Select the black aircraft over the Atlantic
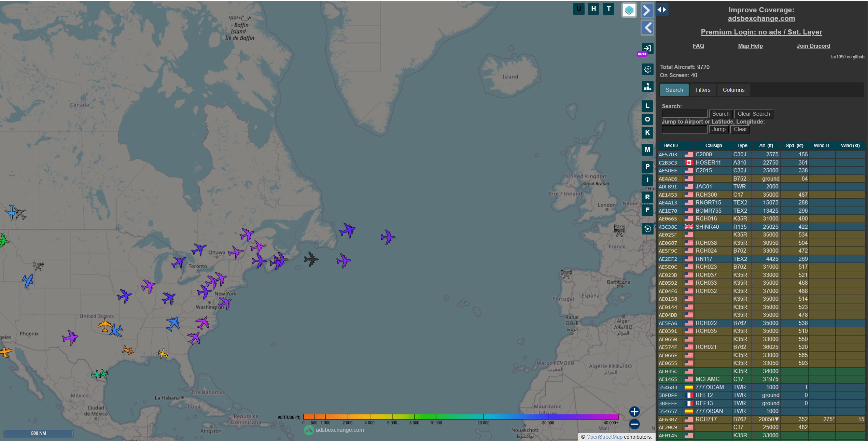Screen dimensions: 868x441 click(x=311, y=259)
